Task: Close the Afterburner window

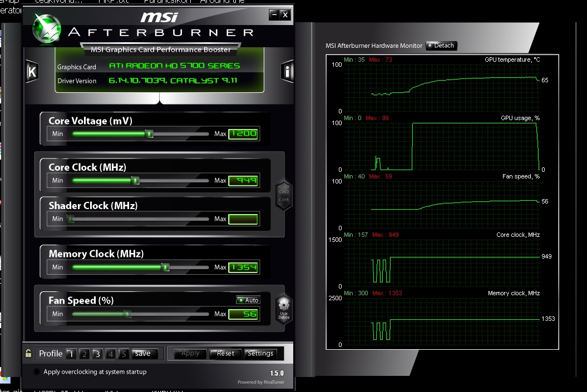Action: point(285,14)
